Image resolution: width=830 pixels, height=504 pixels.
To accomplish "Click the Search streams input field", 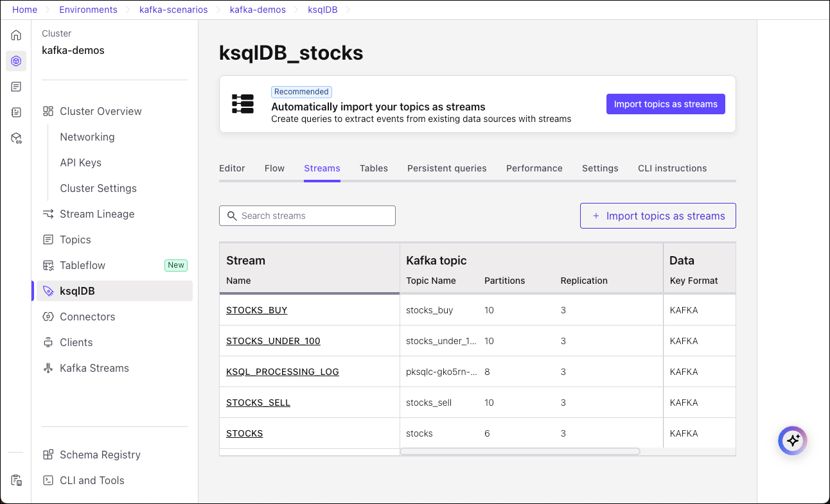I will (x=307, y=216).
